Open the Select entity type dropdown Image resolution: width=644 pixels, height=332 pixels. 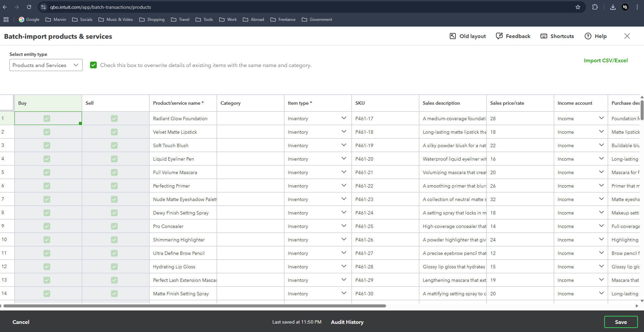(x=46, y=65)
